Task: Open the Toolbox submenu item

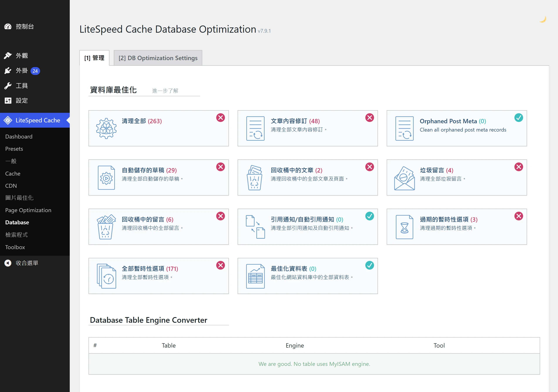Action: pos(15,247)
